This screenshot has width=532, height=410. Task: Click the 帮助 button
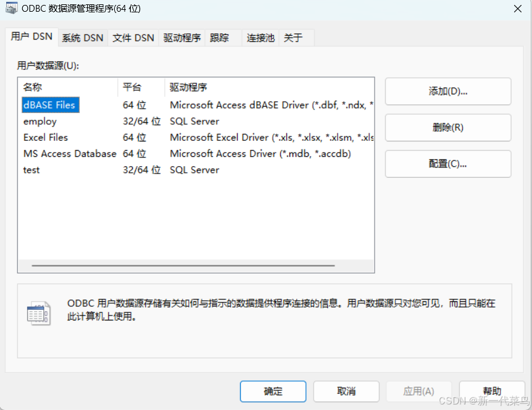tap(492, 391)
